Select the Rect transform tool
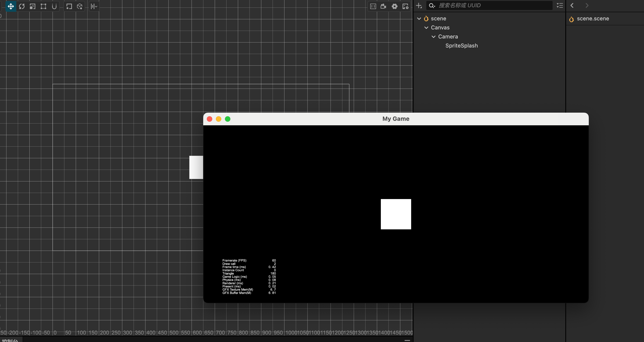The height and width of the screenshot is (342, 644). (43, 6)
